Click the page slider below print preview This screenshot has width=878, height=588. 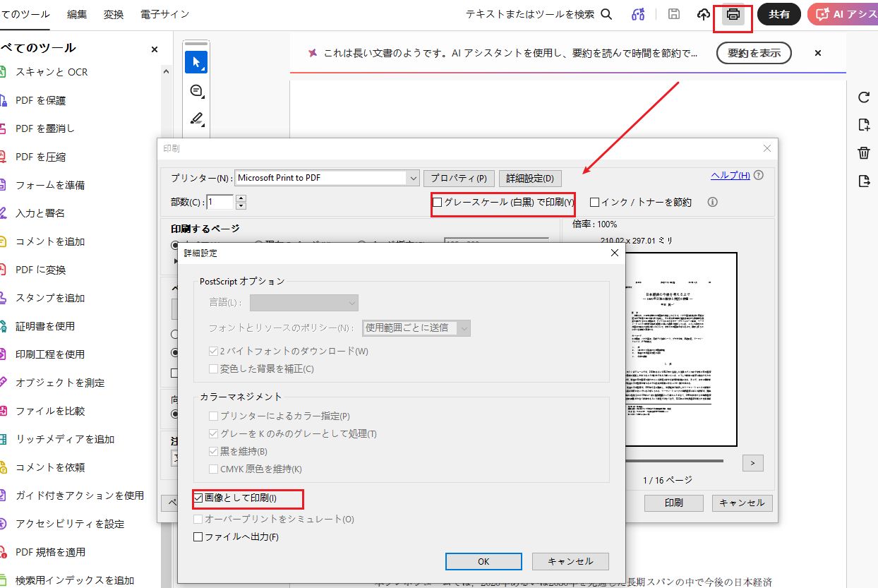674,461
